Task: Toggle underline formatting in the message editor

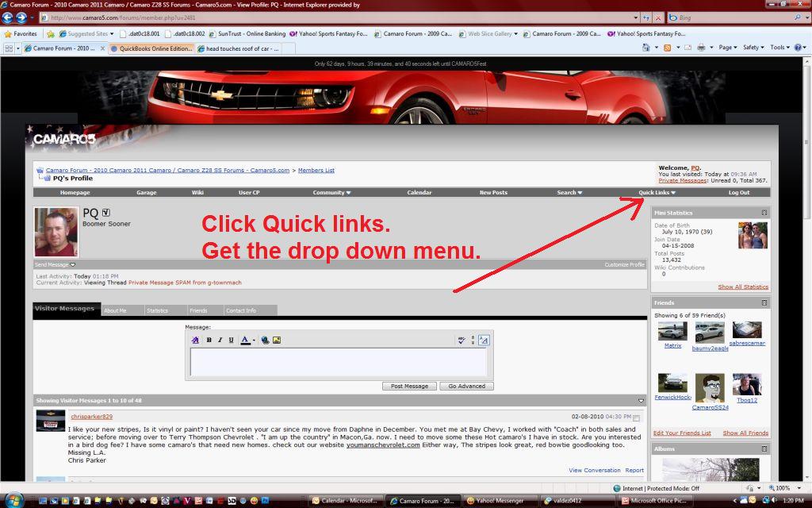Action: [x=232, y=340]
